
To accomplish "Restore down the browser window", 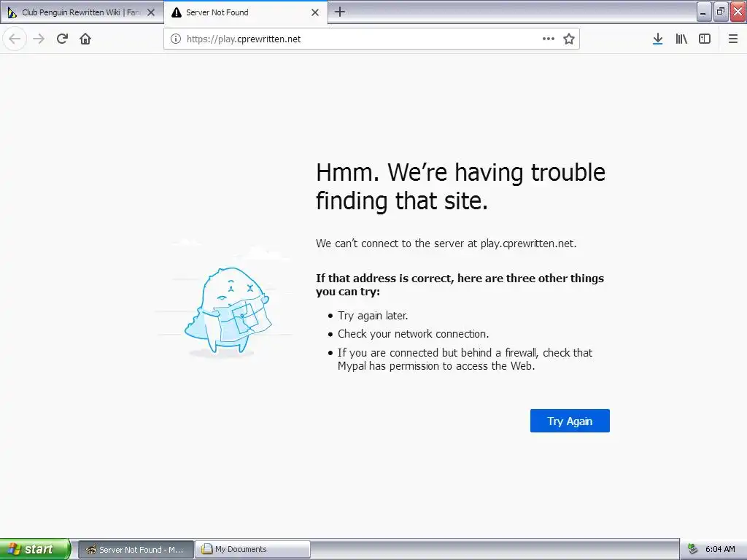I will [x=721, y=12].
